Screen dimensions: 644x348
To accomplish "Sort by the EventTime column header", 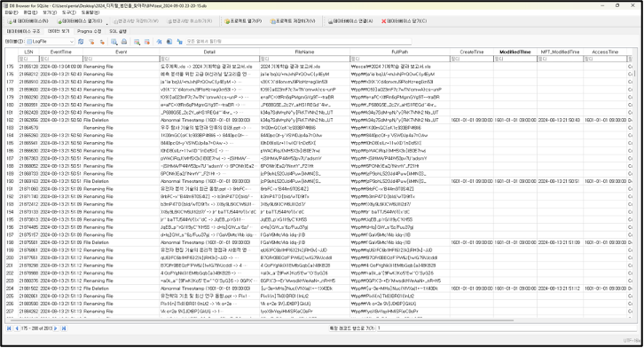I will [x=61, y=52].
